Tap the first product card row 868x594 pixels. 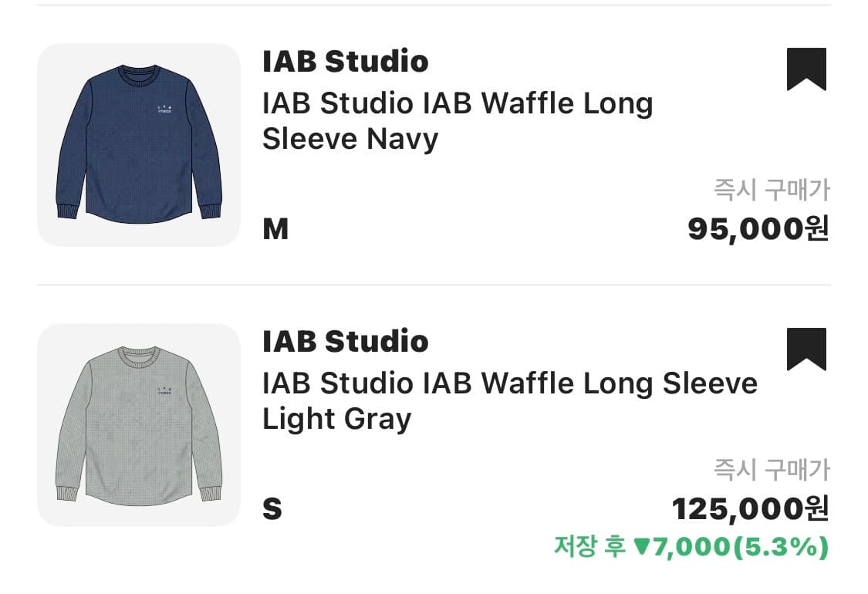pos(434,143)
